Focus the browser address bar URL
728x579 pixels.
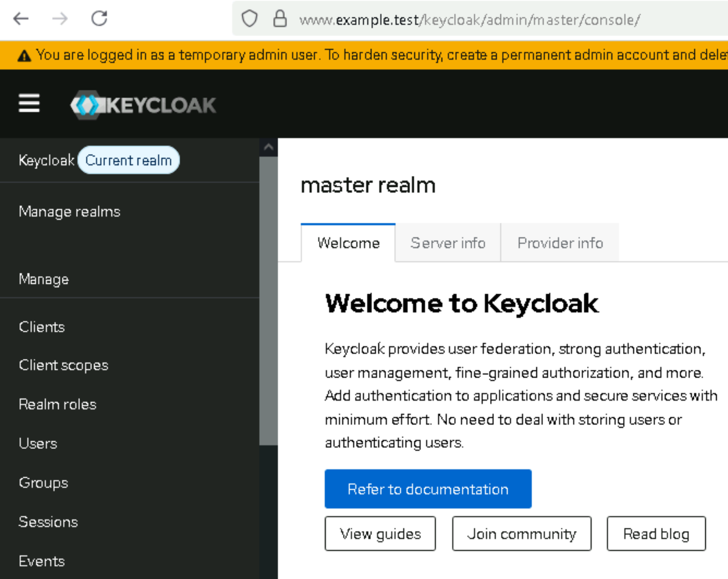[469, 19]
